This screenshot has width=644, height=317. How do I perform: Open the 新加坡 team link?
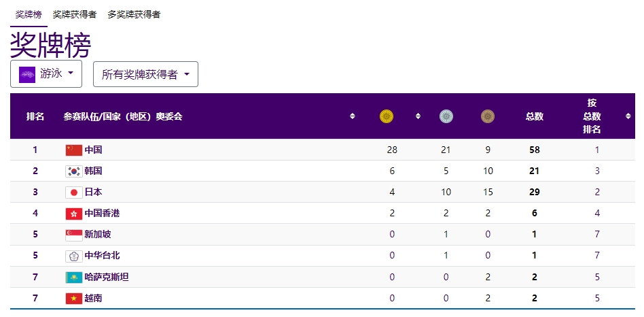[97, 234]
